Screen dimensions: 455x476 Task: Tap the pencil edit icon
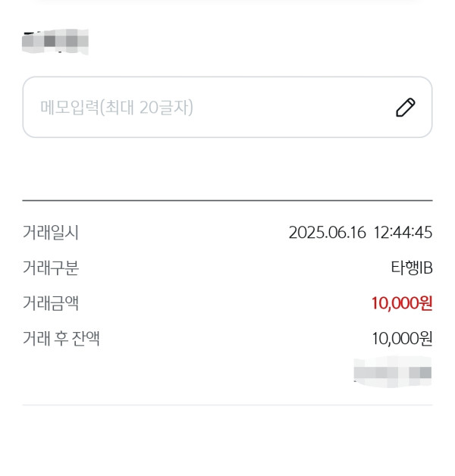(x=406, y=108)
